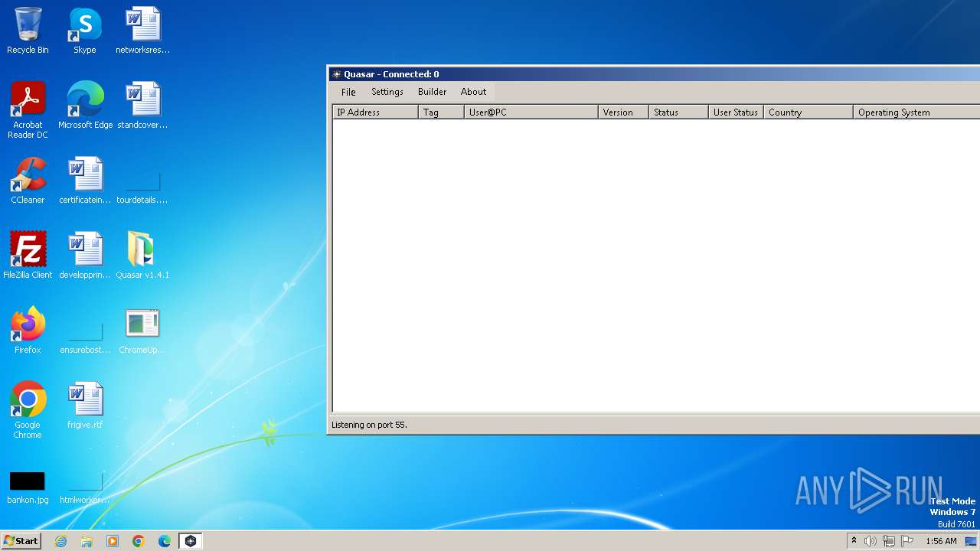Launch FileZilla Client shortcut
Viewport: 980px width, 551px height.
[28, 256]
